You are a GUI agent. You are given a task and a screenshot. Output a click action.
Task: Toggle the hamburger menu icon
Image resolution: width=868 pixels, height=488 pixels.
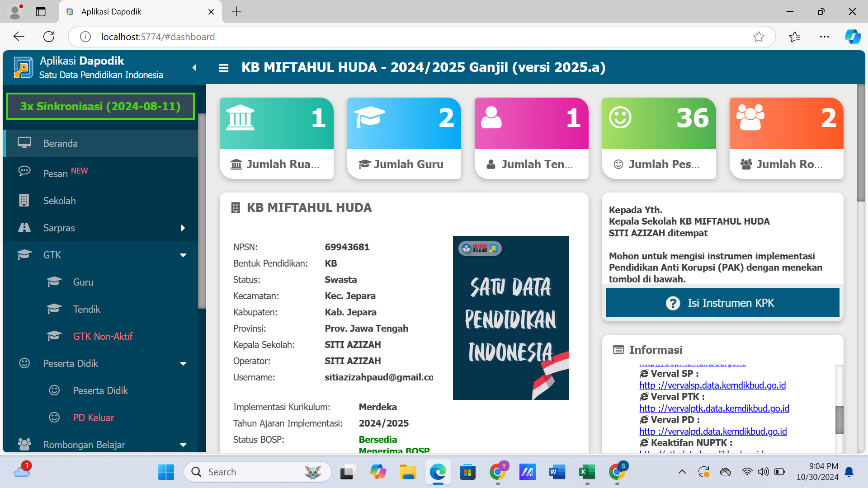coord(223,68)
